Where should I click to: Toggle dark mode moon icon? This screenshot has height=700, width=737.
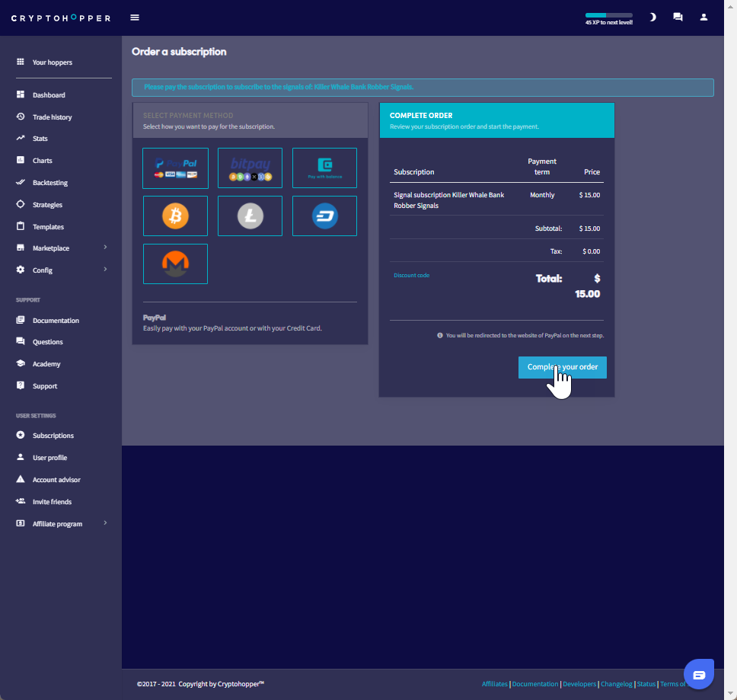[x=652, y=18]
